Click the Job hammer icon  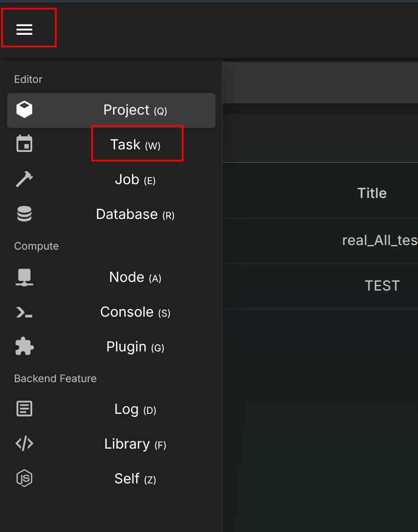[x=25, y=179]
